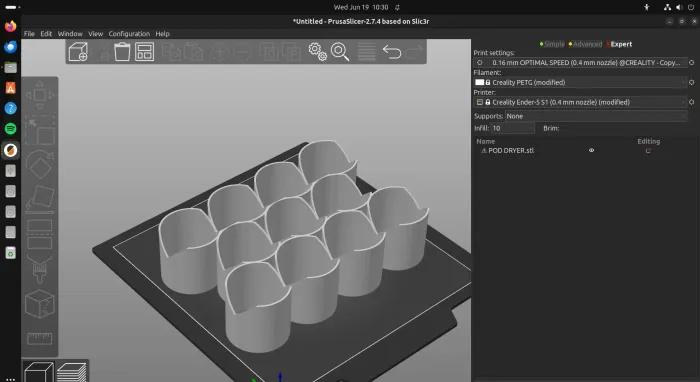The height and width of the screenshot is (382, 700).
Task: Open Spotify from the Ubuntu dock
Action: (x=10, y=129)
